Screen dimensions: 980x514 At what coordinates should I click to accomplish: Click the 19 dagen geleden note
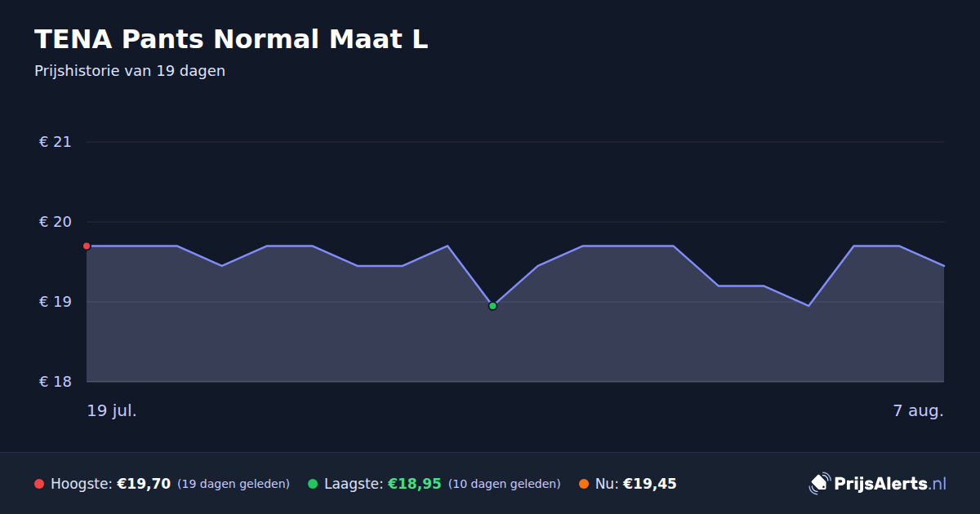tap(234, 484)
